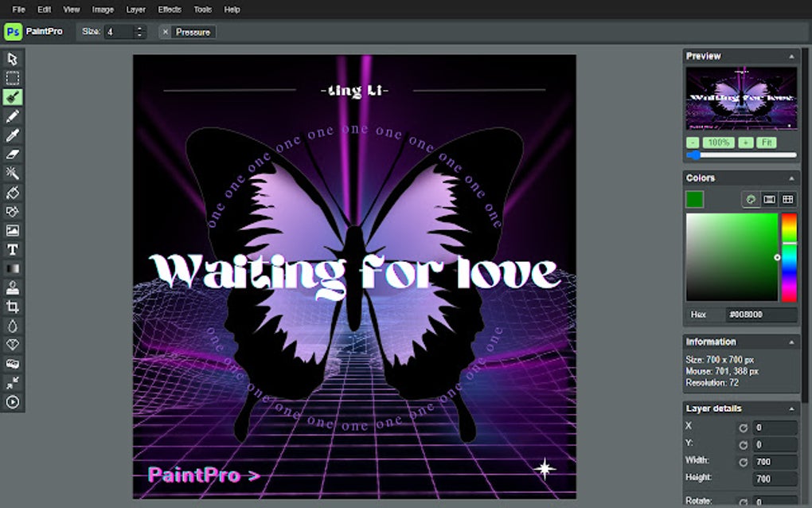The height and width of the screenshot is (508, 812).
Task: Collapse the Preview panel
Action: (x=793, y=56)
